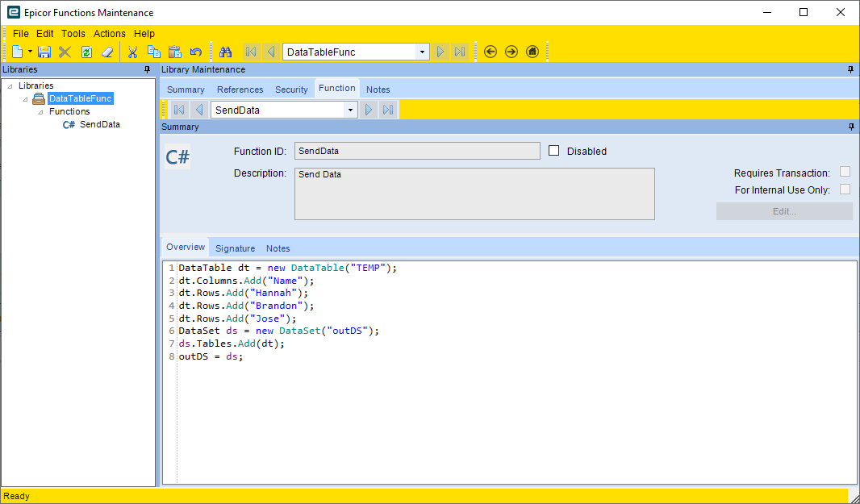Screen dimensions: 860x504
Task: Click code line 'dt.Rows.Add("Brandon");'
Action: tap(246, 306)
